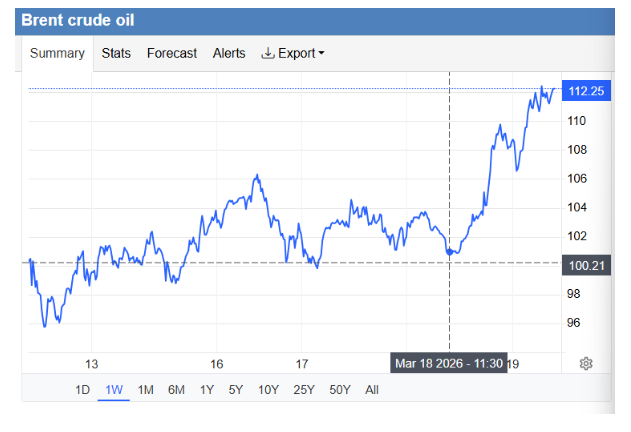Display the 50Y time range
This screenshot has width=631, height=432.
pos(339,390)
